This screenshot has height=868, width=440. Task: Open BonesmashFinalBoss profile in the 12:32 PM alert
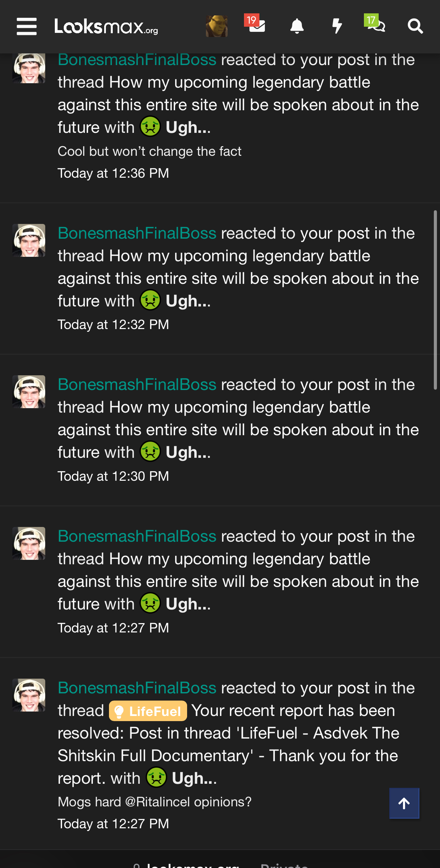point(137,234)
